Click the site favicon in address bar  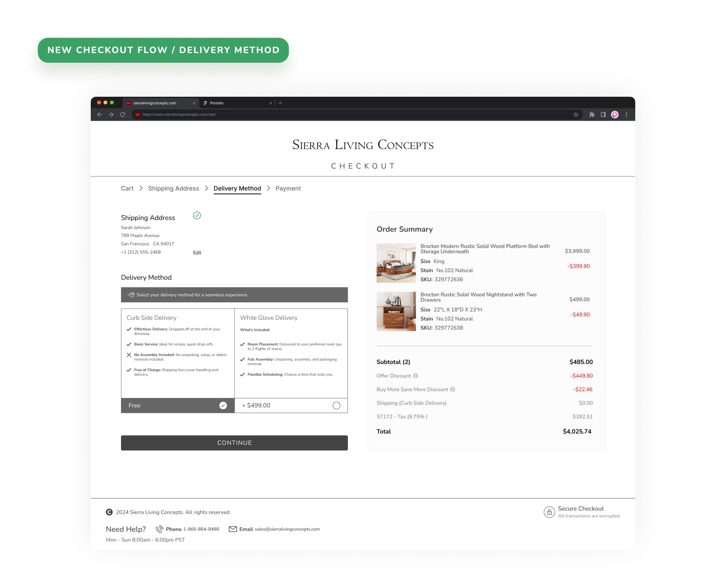138,115
